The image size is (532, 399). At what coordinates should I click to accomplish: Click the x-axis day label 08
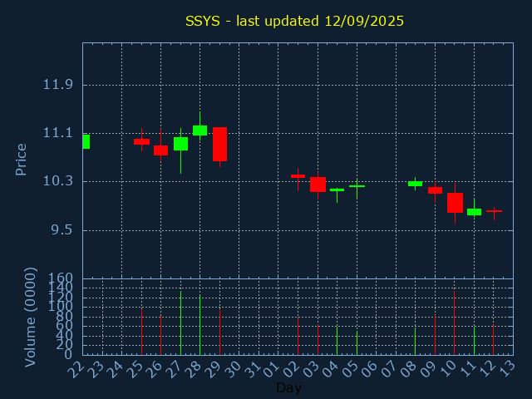point(409,370)
